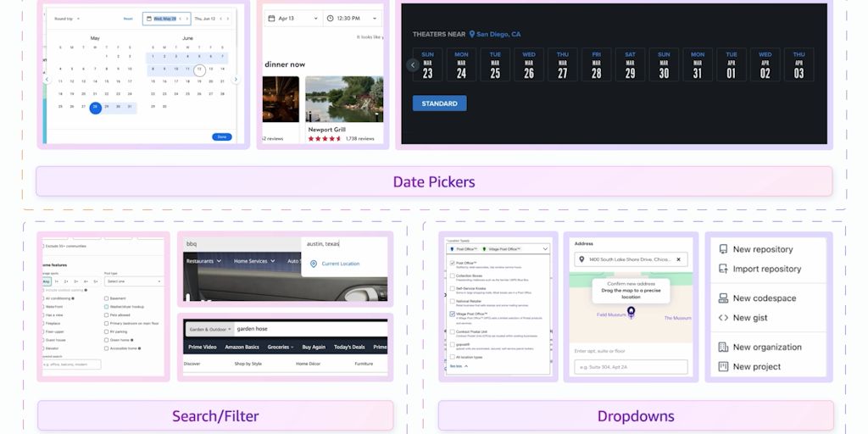Click the New gist code-brackets icon
The image size is (868, 434).
[x=723, y=318]
